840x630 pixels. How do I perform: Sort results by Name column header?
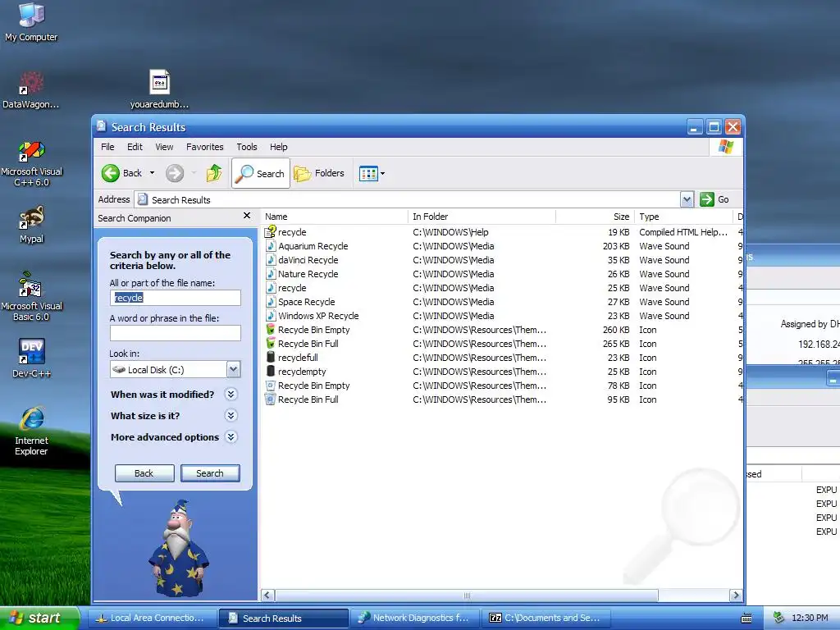(x=335, y=217)
